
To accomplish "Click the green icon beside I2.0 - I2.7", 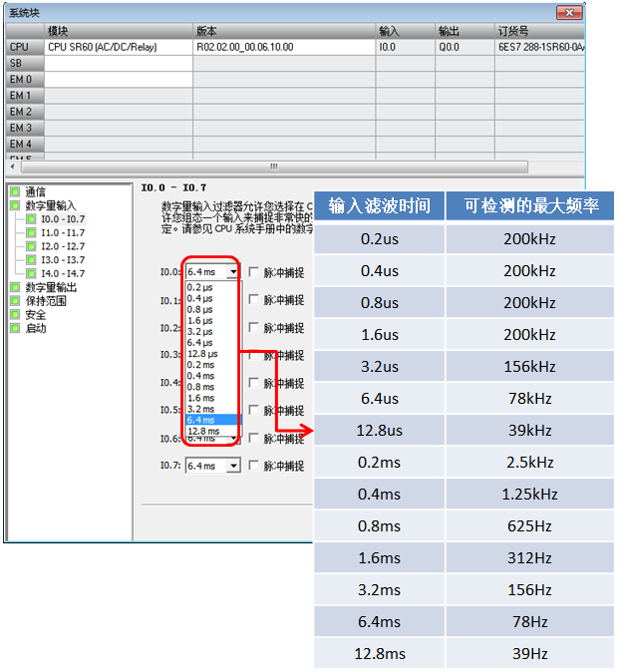I will coord(31,246).
